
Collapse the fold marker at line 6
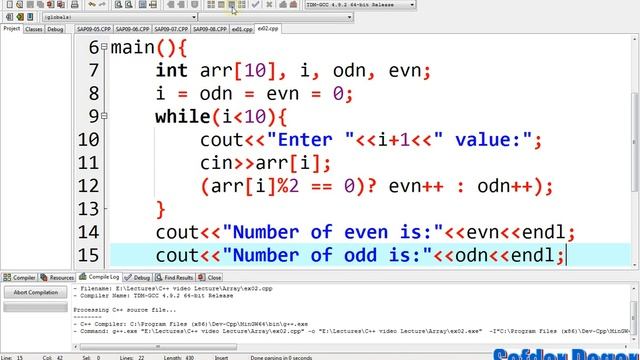(x=104, y=47)
